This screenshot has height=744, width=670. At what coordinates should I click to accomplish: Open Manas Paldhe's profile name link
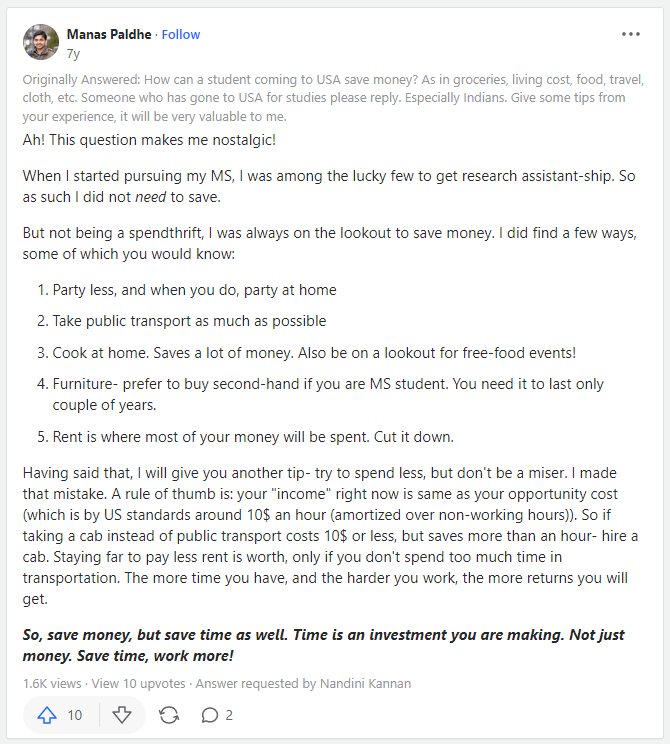click(x=109, y=35)
